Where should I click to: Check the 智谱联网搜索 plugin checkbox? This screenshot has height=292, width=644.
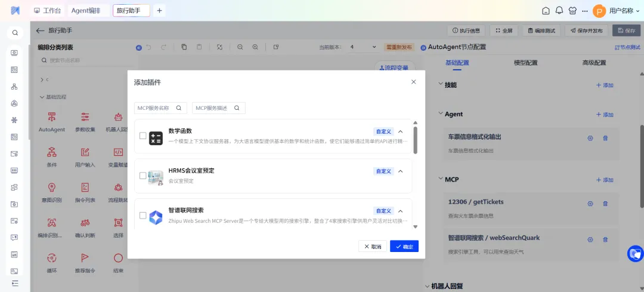point(143,215)
